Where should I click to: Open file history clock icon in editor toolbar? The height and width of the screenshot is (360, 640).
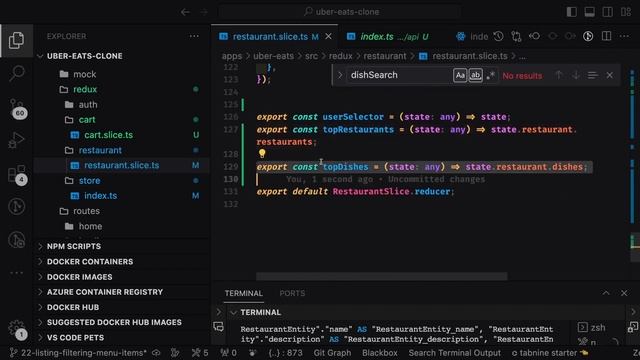[x=498, y=36]
